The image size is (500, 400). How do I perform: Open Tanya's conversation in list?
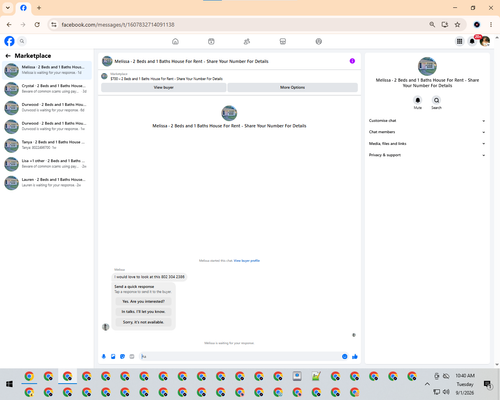47,145
